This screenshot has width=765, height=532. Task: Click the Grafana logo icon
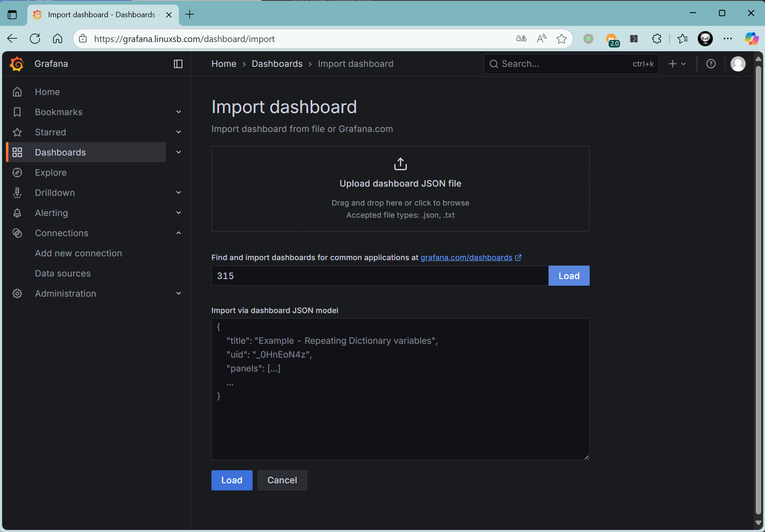pyautogui.click(x=17, y=64)
